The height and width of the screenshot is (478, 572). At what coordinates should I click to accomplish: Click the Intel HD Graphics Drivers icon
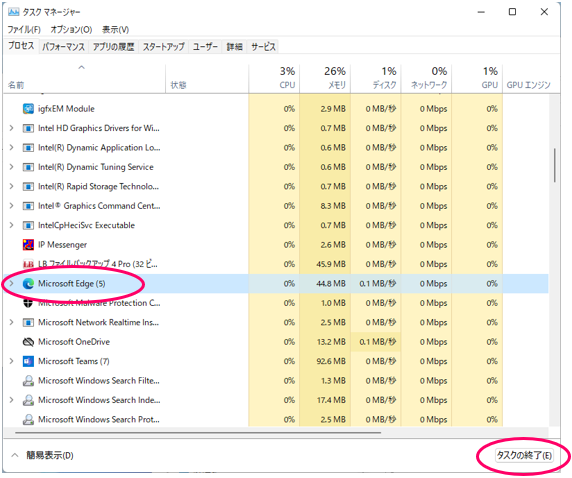point(28,128)
